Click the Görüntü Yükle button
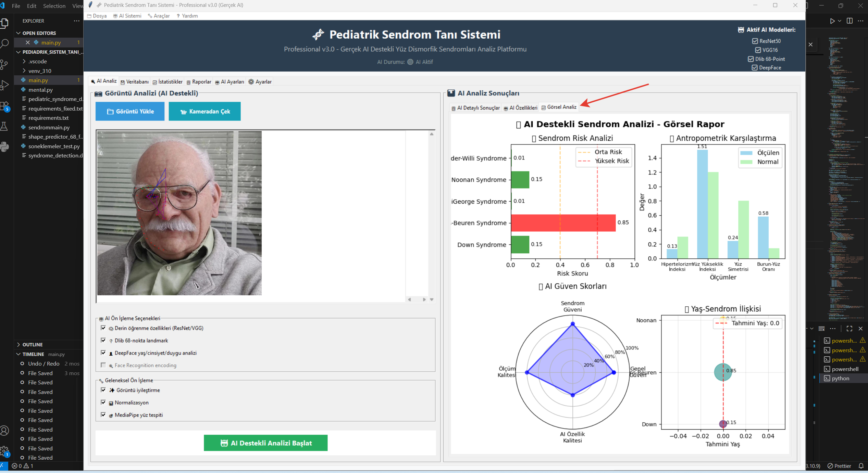Image resolution: width=868 pixels, height=473 pixels. click(130, 112)
